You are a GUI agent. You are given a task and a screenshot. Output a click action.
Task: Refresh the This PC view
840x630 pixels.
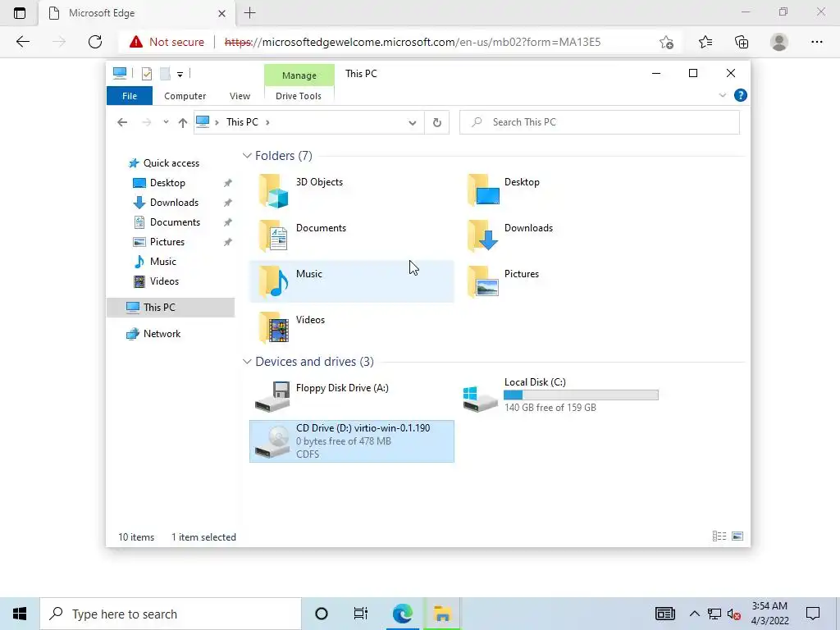(436, 123)
